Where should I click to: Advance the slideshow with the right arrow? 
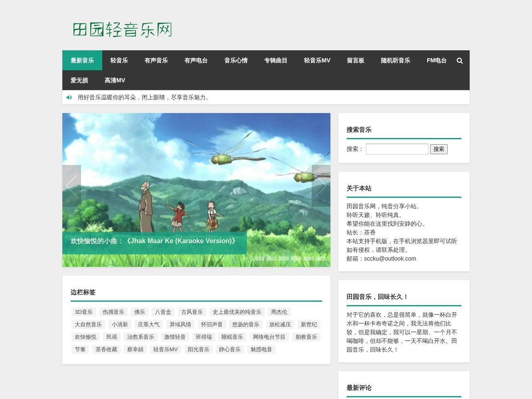click(321, 186)
